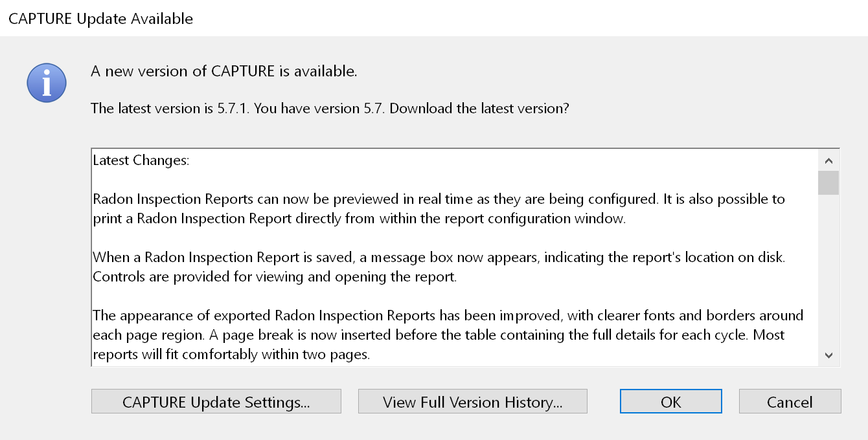Click the scrollbar up arrow

point(828,160)
